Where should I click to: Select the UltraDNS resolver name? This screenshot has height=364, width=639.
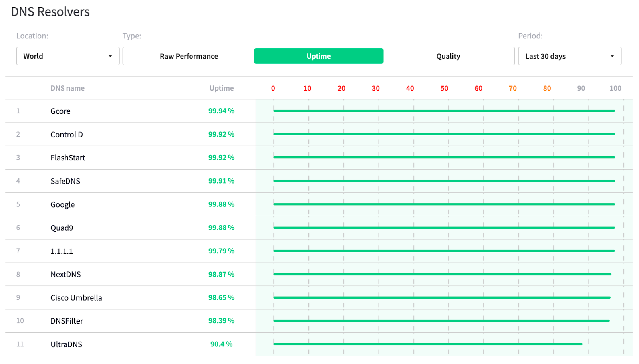pos(66,344)
